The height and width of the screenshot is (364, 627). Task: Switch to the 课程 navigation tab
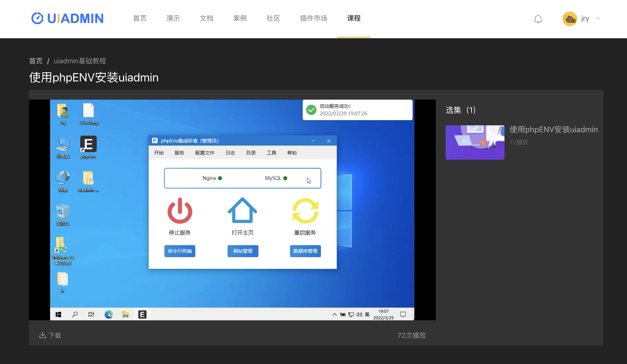click(x=354, y=19)
